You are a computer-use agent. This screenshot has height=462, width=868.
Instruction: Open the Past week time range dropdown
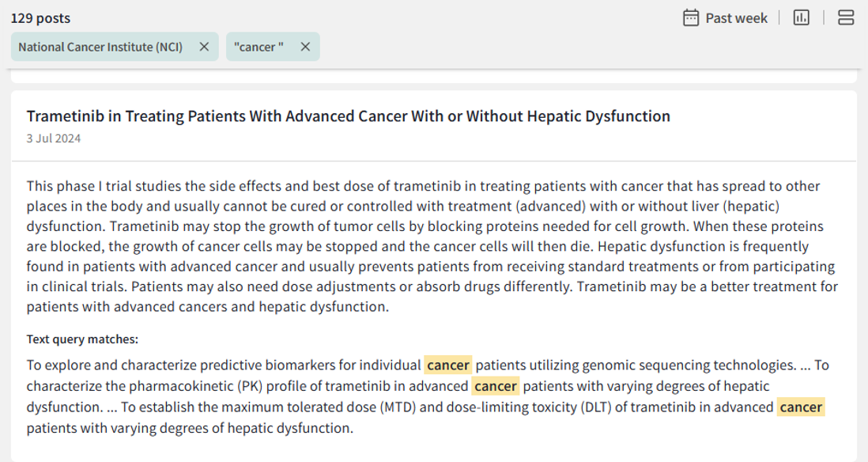[738, 17]
